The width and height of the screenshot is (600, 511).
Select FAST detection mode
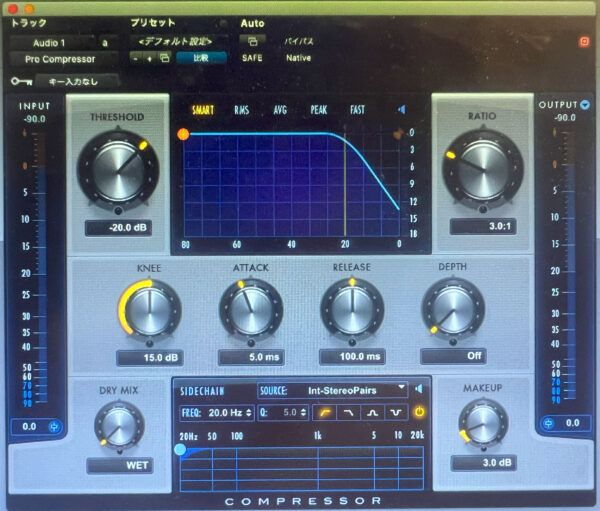pyautogui.click(x=357, y=110)
